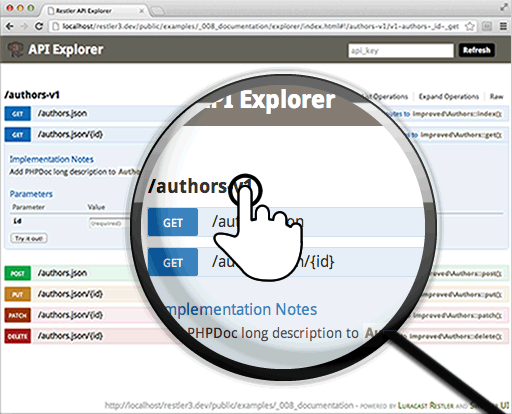This screenshot has width=512, height=414.
Task: Expand the PUT /authors.json/{id} operation
Action: click(70, 294)
